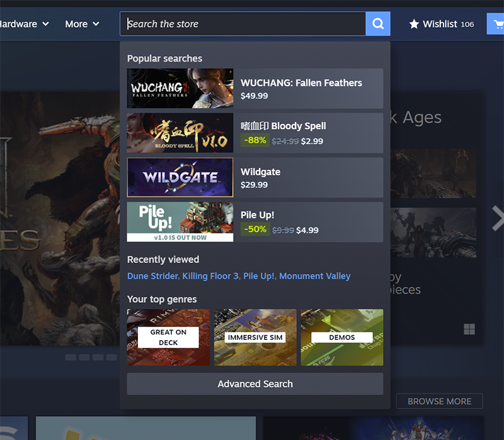
Task: Select Bloody Spell search result
Action: click(255, 133)
